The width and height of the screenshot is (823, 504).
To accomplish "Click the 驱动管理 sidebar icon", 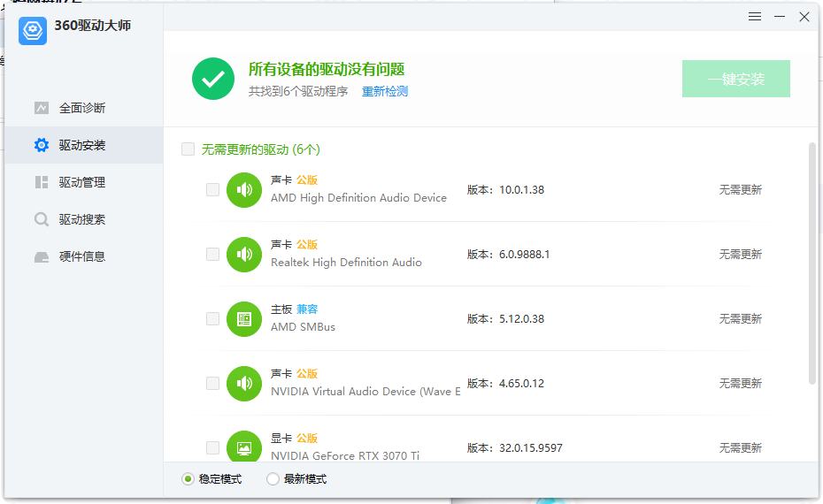I will pyautogui.click(x=42, y=182).
